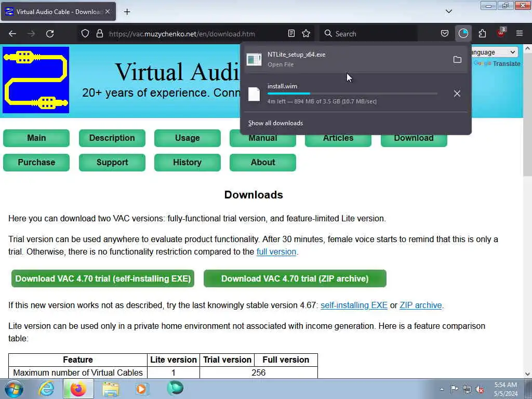This screenshot has height=399, width=532.
Task: Click the page scrollbar down arrow
Action: (x=527, y=374)
